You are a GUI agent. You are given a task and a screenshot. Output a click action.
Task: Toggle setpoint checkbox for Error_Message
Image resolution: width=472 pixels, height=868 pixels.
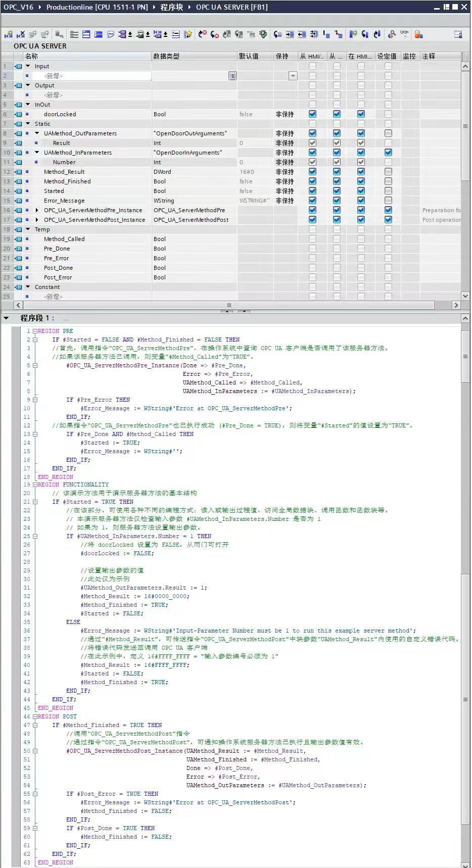pos(388,201)
